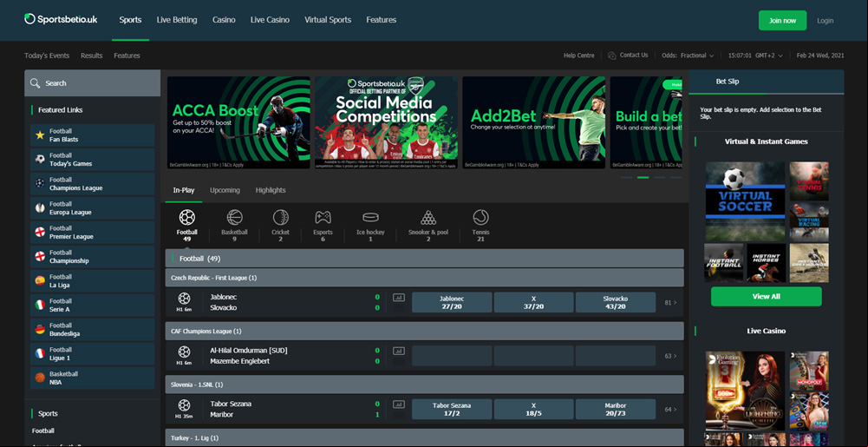
Task: Click the Login link
Action: [x=825, y=21]
